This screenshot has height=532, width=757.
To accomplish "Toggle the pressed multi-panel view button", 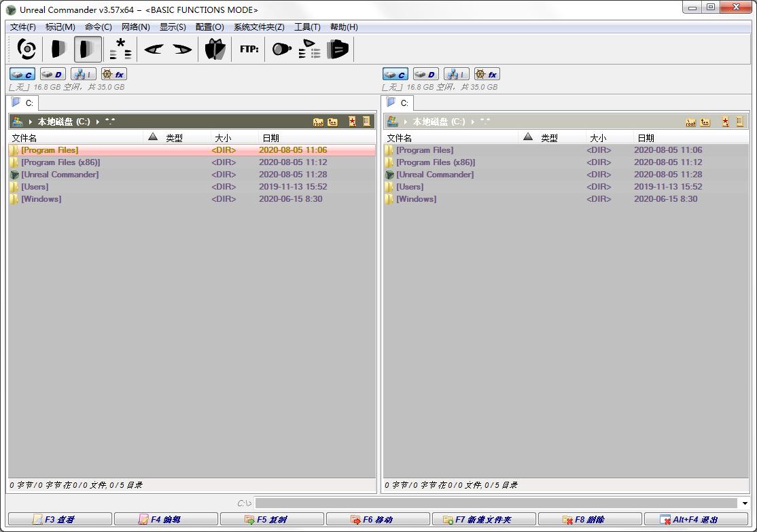I will click(88, 49).
